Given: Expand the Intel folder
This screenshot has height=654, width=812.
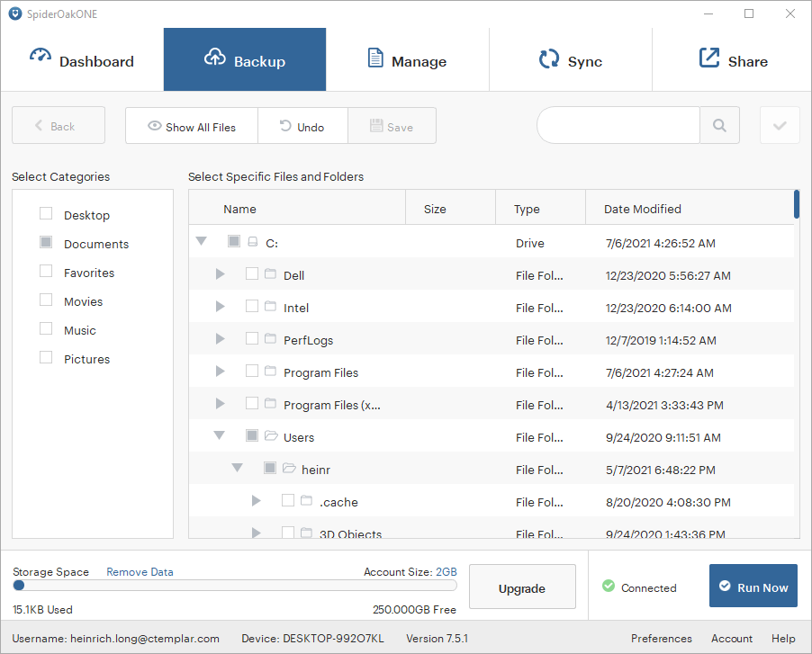Looking at the screenshot, I should (x=220, y=306).
